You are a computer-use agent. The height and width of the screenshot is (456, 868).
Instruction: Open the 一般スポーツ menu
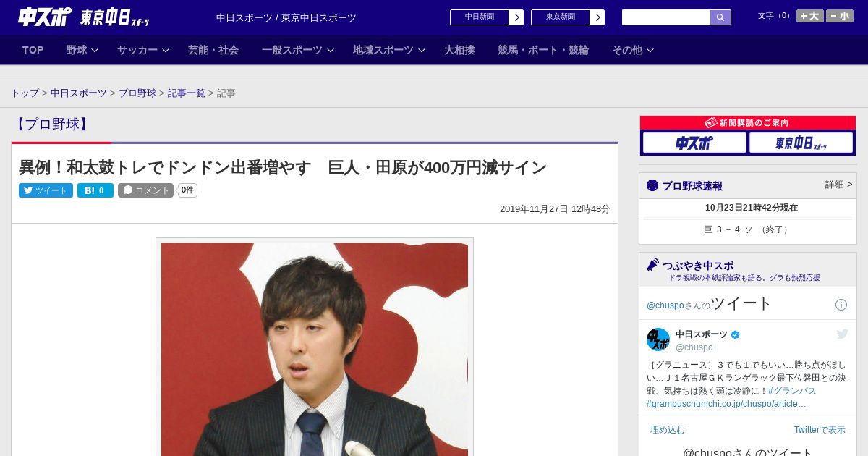tap(292, 50)
